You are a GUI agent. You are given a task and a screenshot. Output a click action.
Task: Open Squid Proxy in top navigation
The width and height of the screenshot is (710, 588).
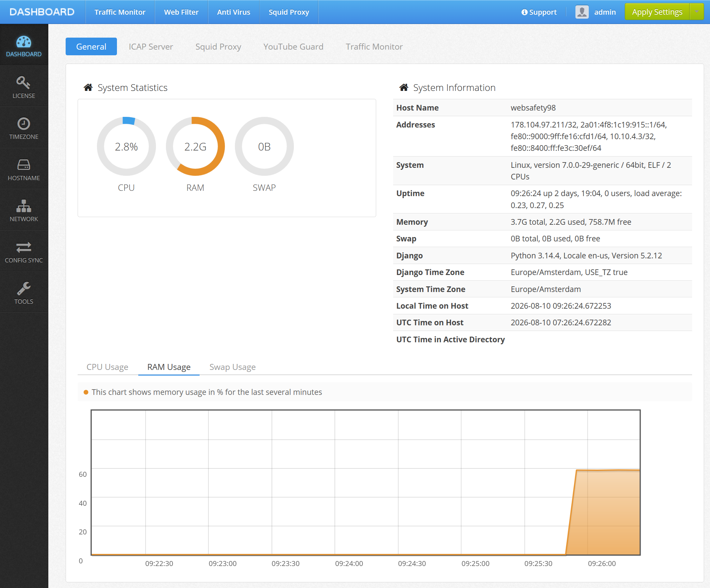tap(289, 12)
